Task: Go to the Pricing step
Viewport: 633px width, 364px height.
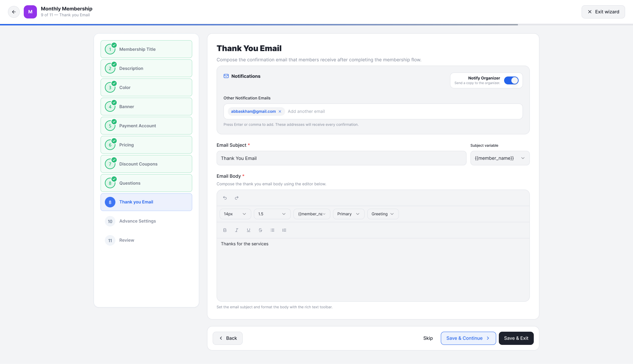Action: 146,145
